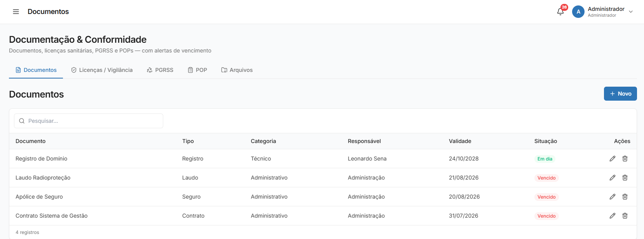
Task: Open the Licenças / Vigilância tab
Action: 102,70
